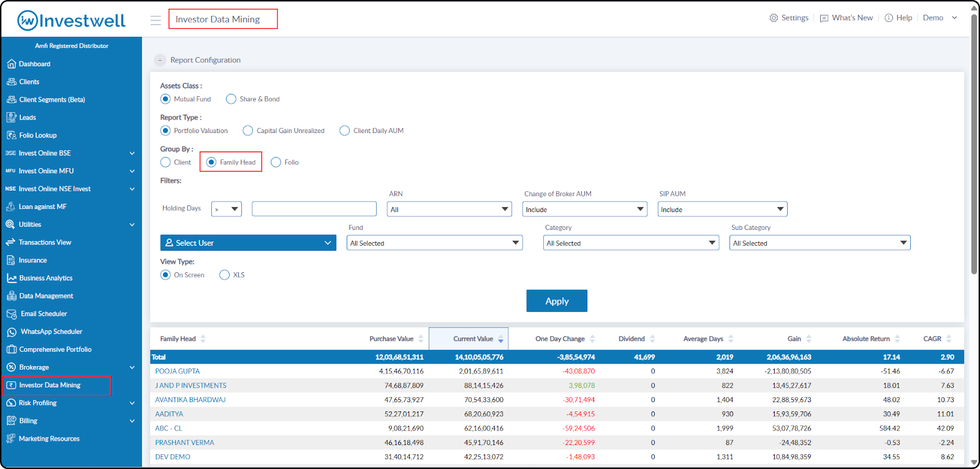The width and height of the screenshot is (980, 469).
Task: Open the ARN dropdown
Action: pos(450,209)
